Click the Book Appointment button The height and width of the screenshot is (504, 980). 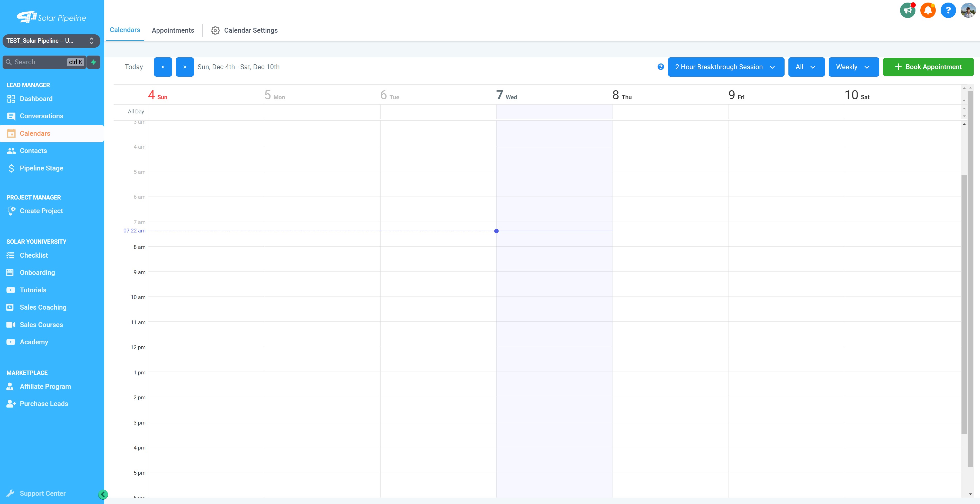[x=928, y=67]
